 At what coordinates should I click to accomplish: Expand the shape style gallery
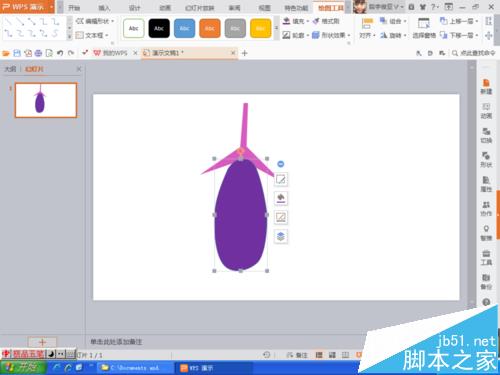tap(276, 28)
